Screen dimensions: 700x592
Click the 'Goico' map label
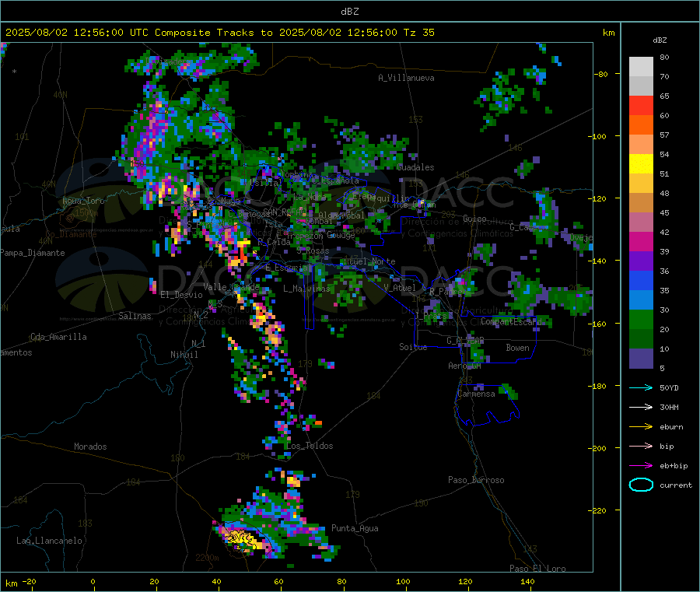pyautogui.click(x=474, y=219)
